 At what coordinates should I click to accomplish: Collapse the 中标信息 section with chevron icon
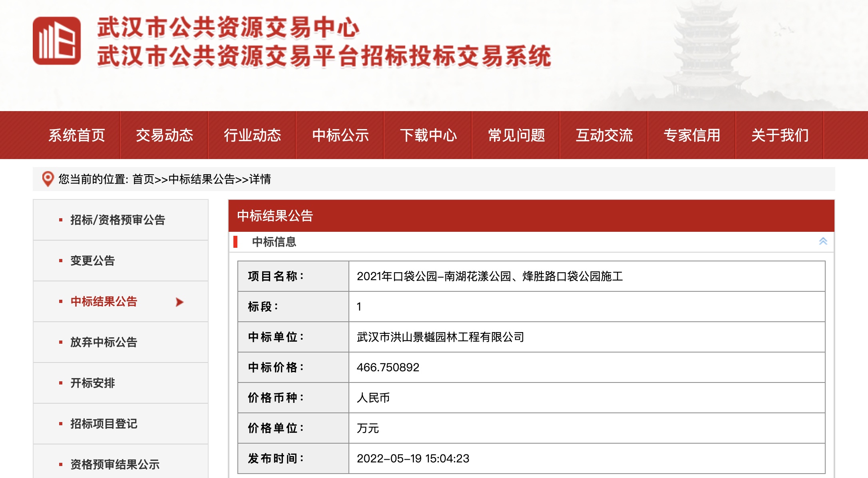click(823, 241)
